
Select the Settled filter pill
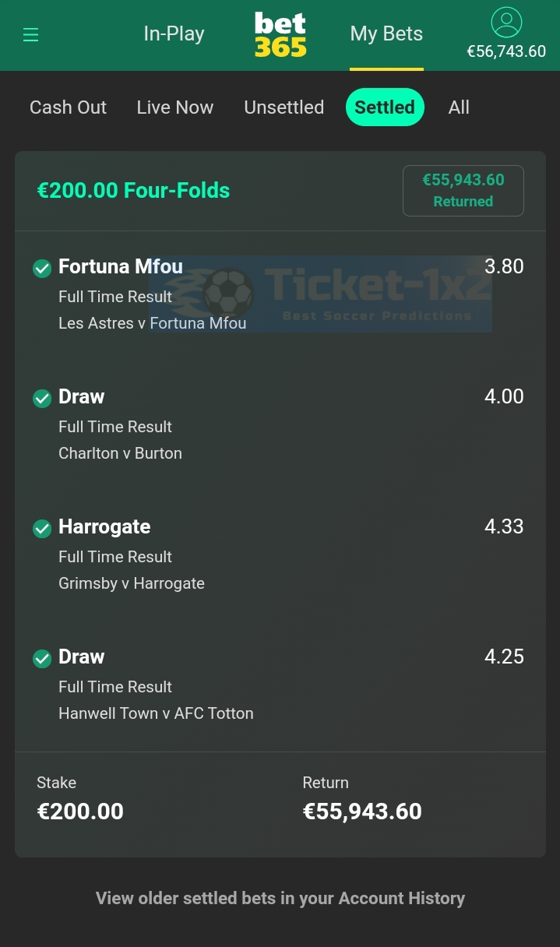(385, 107)
